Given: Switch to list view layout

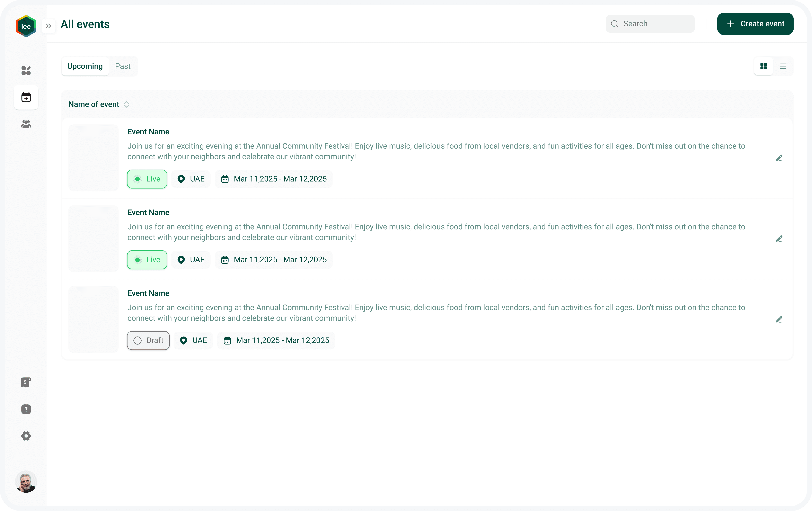Looking at the screenshot, I should click(x=783, y=66).
